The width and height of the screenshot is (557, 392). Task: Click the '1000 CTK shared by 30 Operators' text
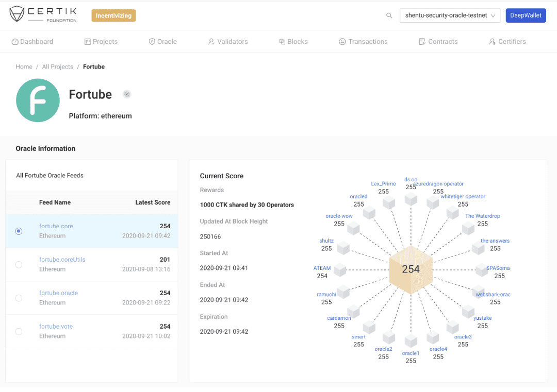click(x=247, y=204)
